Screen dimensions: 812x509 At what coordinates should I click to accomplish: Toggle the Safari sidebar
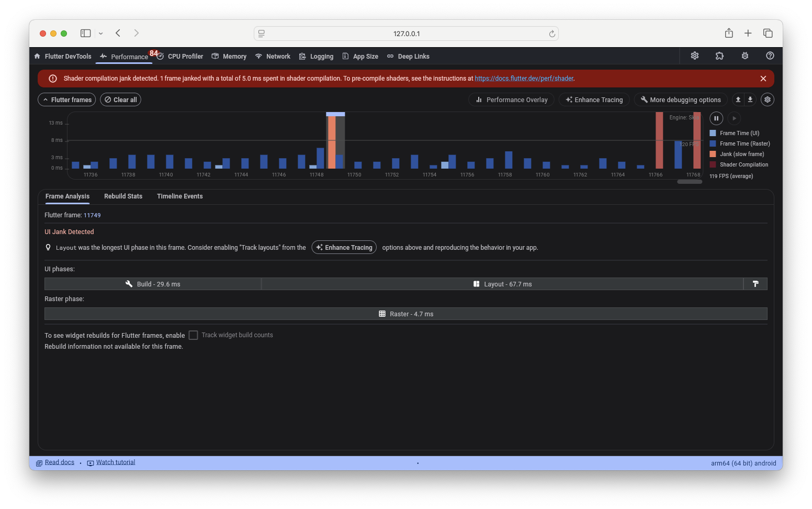[86, 33]
